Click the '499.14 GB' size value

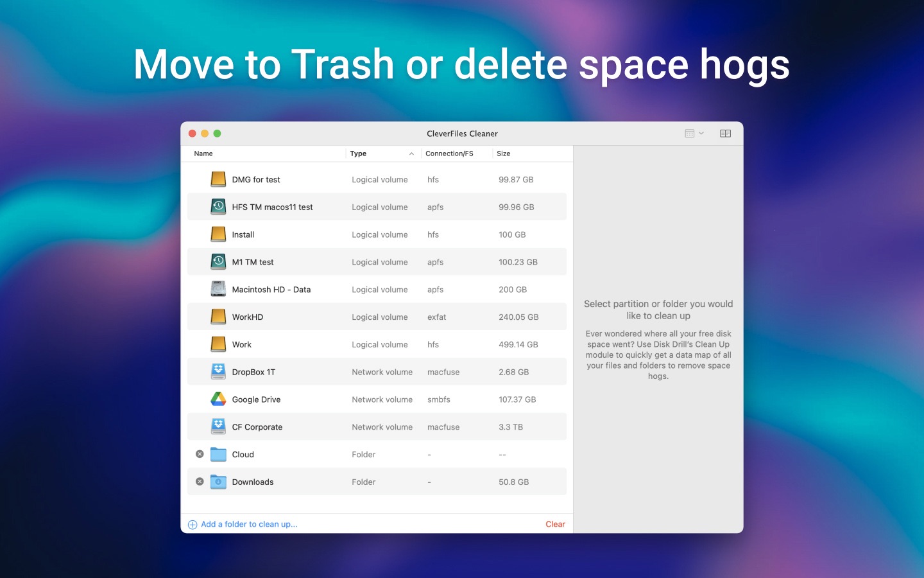click(518, 344)
